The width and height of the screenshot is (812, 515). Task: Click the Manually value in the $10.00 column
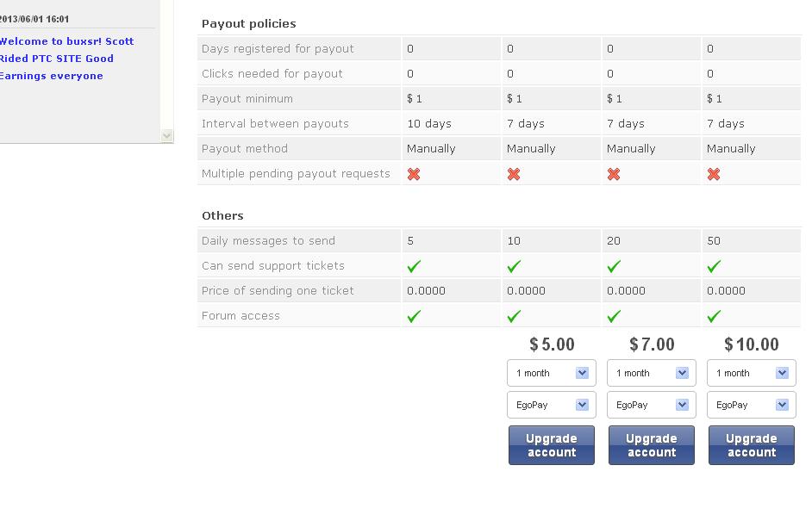[x=731, y=148]
